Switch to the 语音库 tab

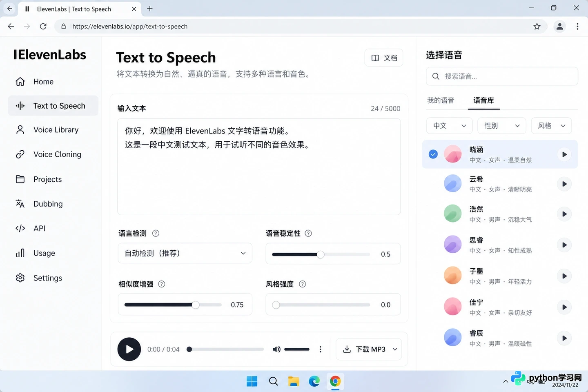[x=484, y=100]
